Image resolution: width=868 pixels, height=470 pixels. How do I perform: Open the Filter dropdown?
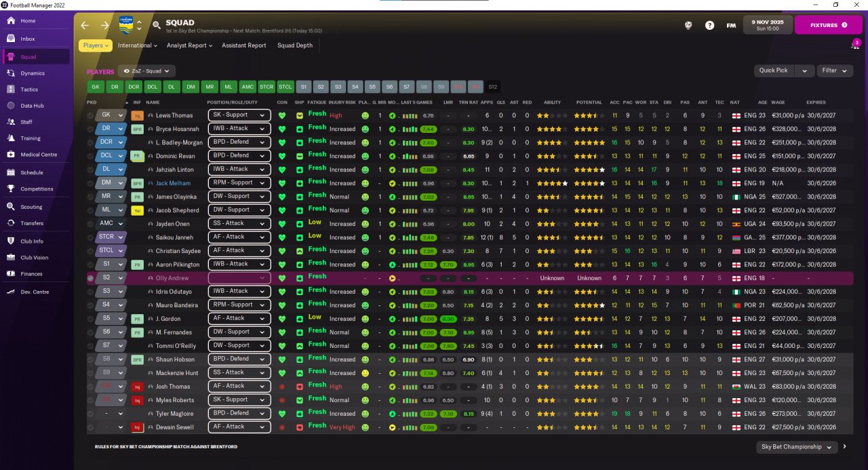pos(835,71)
